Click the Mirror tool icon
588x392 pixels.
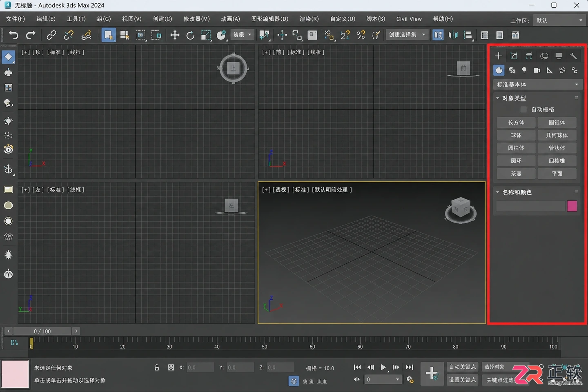tap(453, 35)
